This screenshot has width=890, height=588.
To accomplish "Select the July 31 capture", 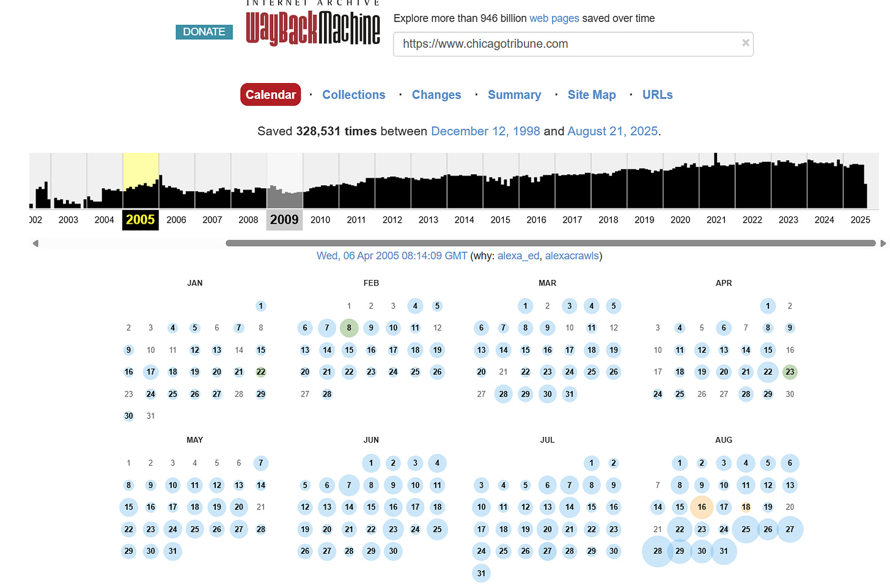I will [481, 573].
